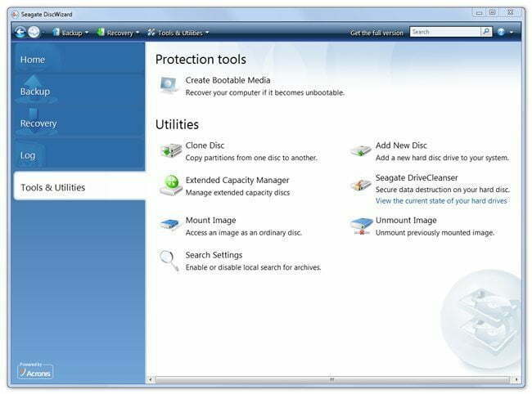This screenshot has height=394, width=532.
Task: Click the help question mark icon
Action: (501, 32)
